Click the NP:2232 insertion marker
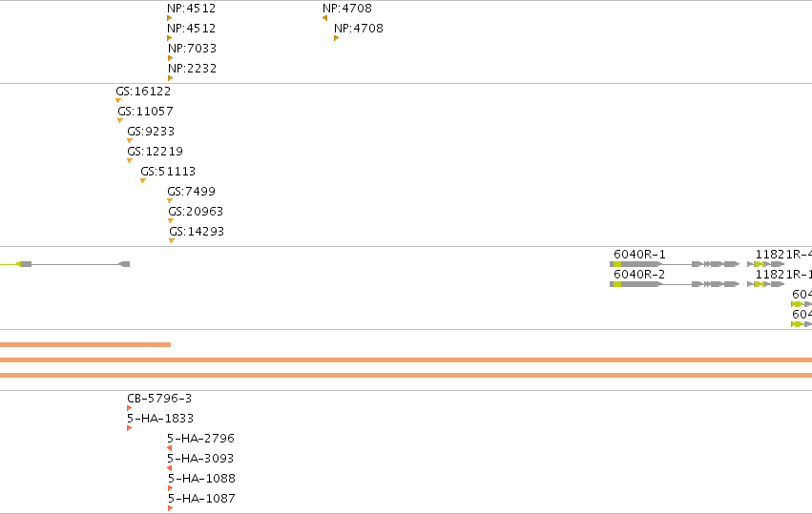Screen dimensions: 812x514 click(171, 78)
